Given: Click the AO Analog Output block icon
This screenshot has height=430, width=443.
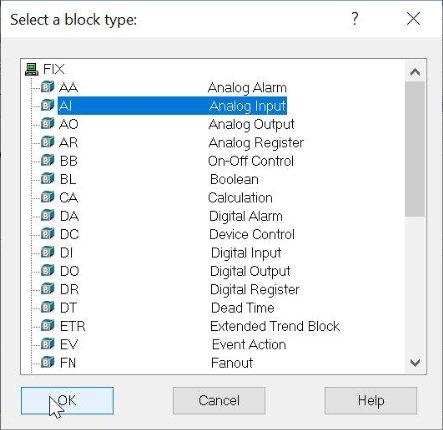Looking at the screenshot, I should click(x=47, y=124).
